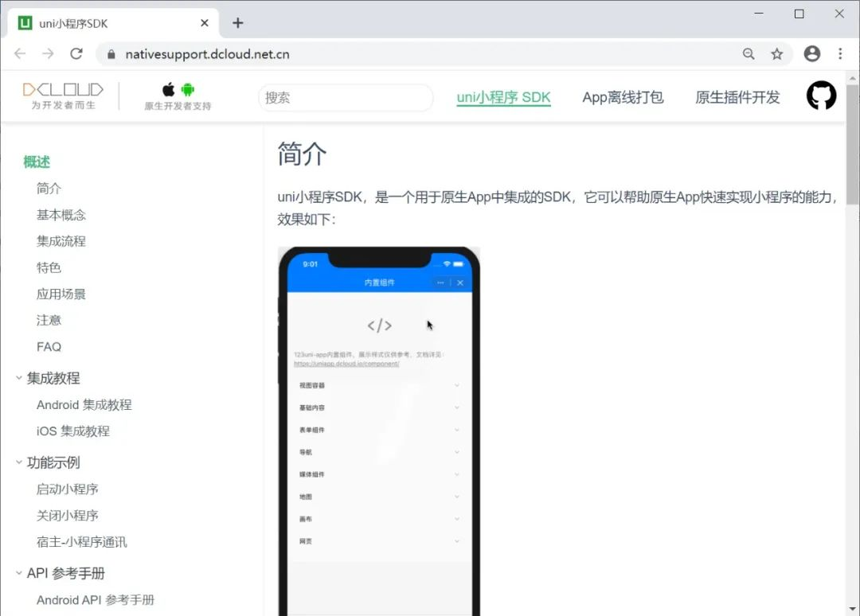
Task: Open Android API 参考手册 in the sidebar
Action: pyautogui.click(x=96, y=599)
